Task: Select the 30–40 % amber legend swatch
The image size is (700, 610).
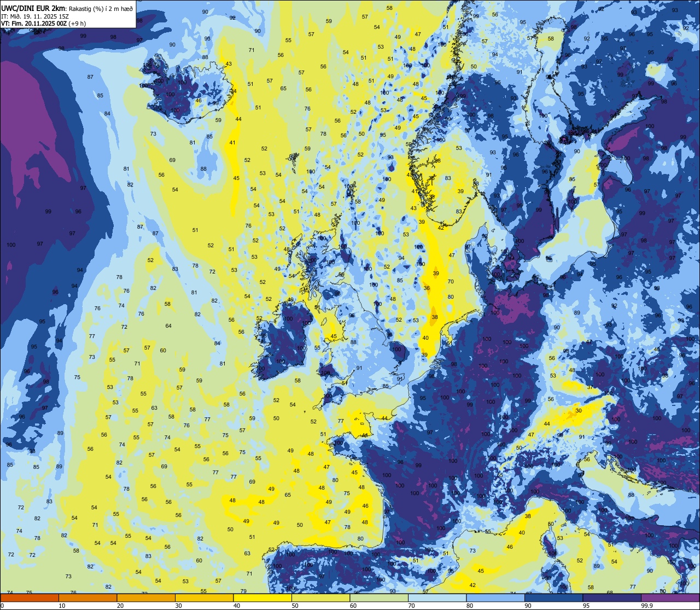Action: click(x=204, y=597)
